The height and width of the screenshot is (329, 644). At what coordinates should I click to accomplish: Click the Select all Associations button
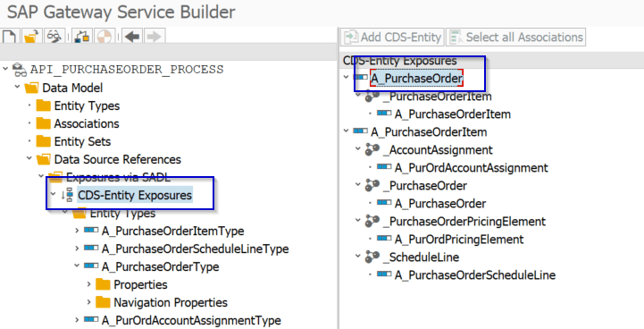[x=516, y=37]
